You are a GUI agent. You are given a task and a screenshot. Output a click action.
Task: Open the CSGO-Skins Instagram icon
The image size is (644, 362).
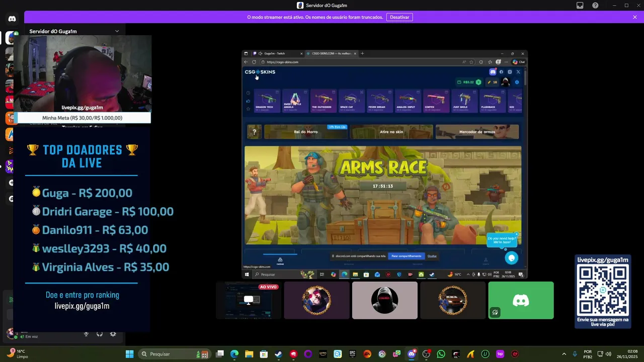(510, 72)
